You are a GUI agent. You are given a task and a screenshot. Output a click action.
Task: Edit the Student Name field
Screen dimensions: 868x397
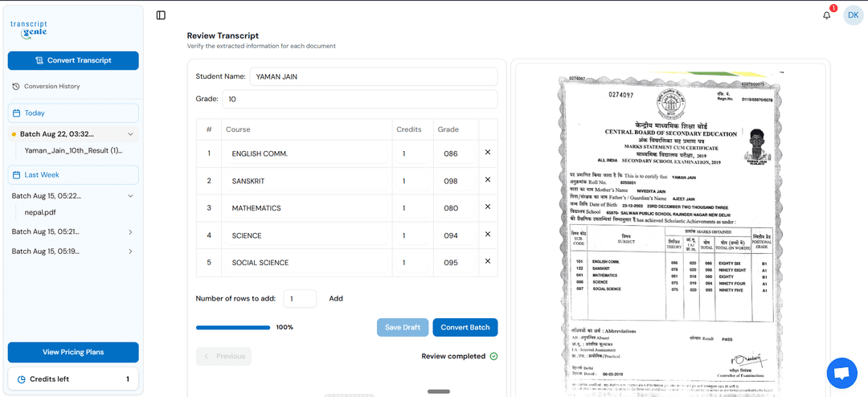[374, 77]
